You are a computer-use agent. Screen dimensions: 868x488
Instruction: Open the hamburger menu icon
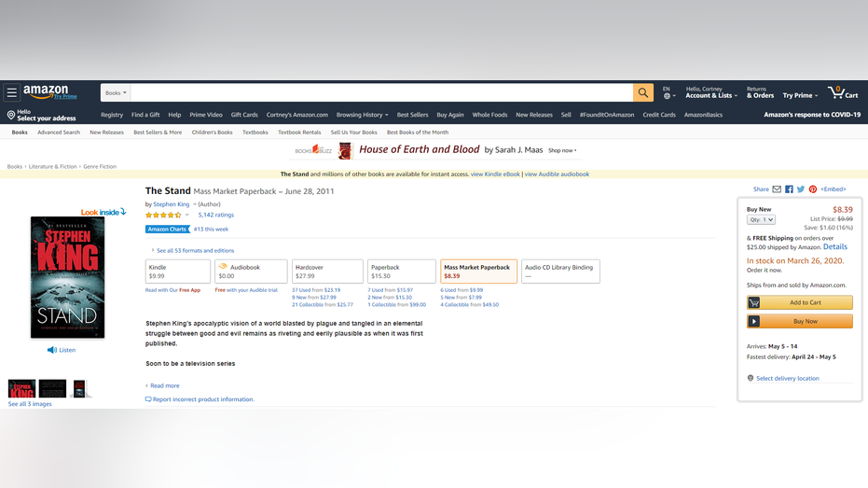coord(11,92)
